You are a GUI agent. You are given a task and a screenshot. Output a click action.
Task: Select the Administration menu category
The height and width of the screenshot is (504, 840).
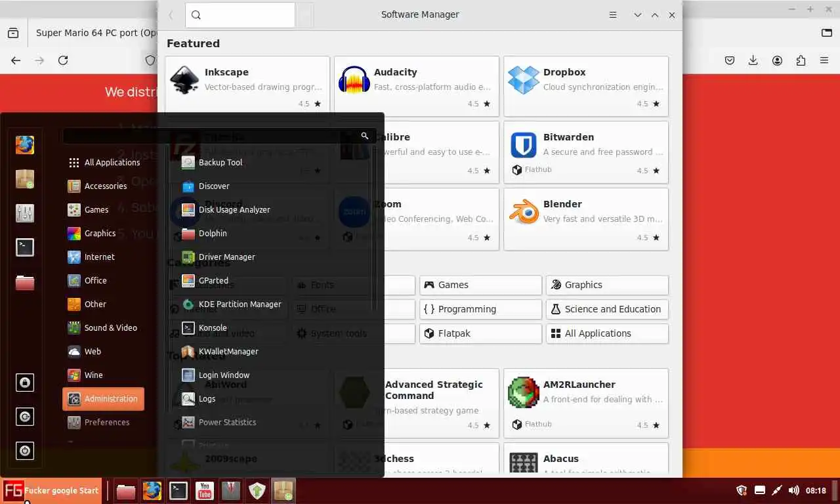pos(104,398)
